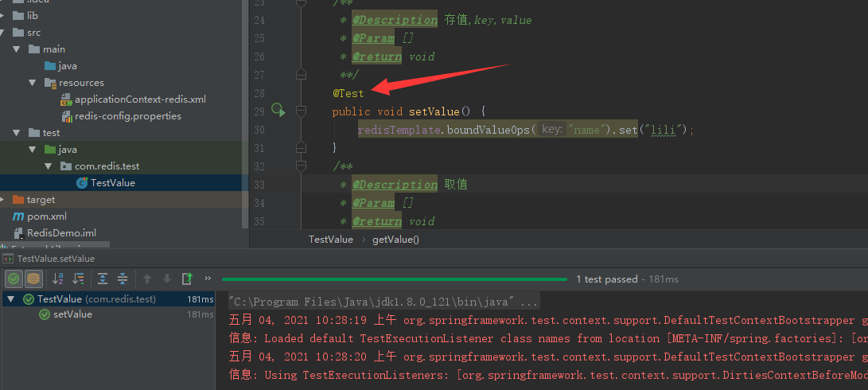Select the TestValue.setValue run tab
This screenshot has width=868, height=390.
point(55,259)
